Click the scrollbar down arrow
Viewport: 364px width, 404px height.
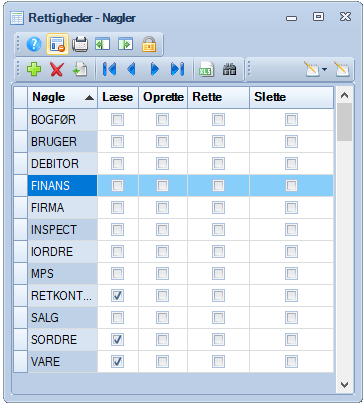coord(344,385)
